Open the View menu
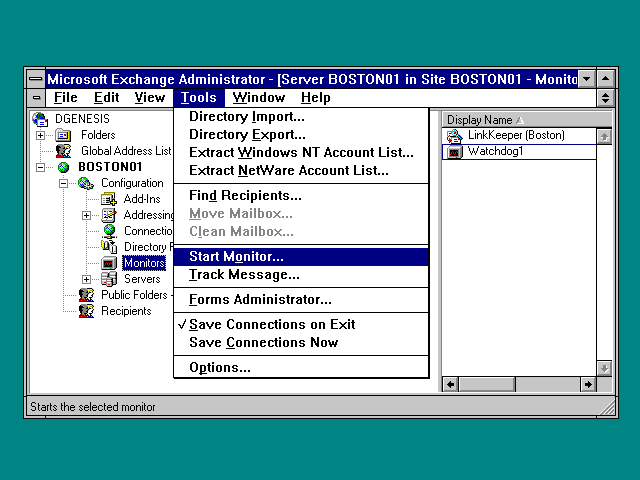 pyautogui.click(x=149, y=98)
